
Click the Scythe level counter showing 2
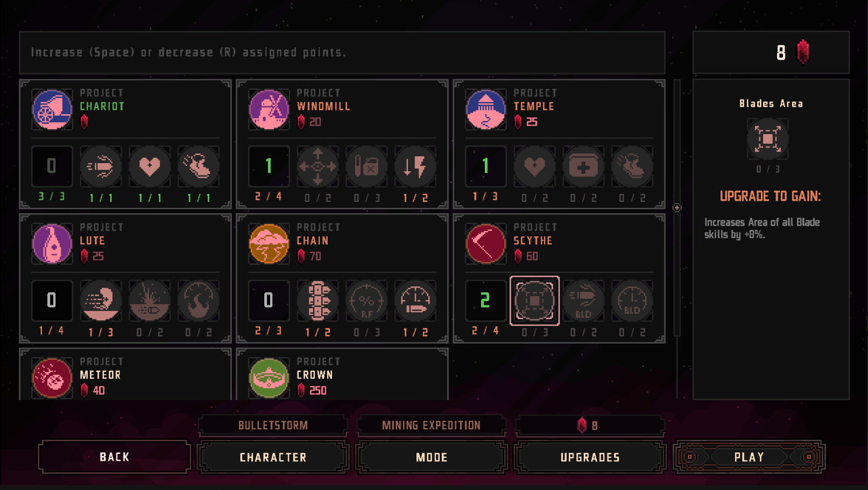tap(485, 300)
